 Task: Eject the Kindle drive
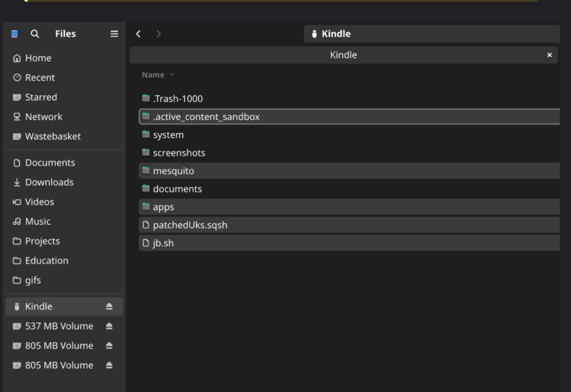109,307
